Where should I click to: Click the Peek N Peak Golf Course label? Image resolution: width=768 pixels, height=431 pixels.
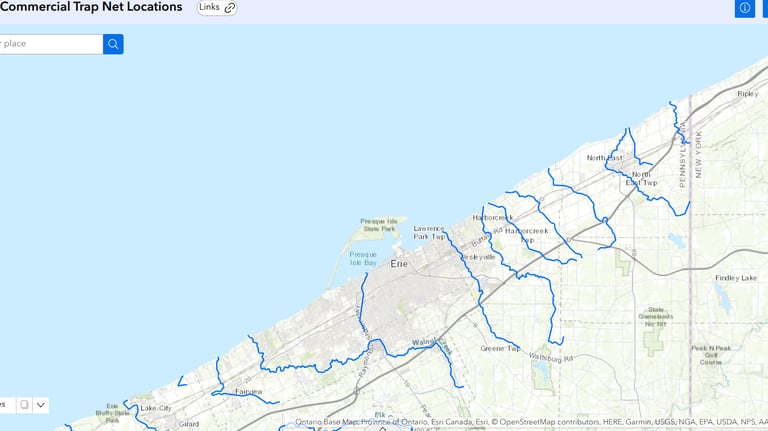click(x=711, y=355)
